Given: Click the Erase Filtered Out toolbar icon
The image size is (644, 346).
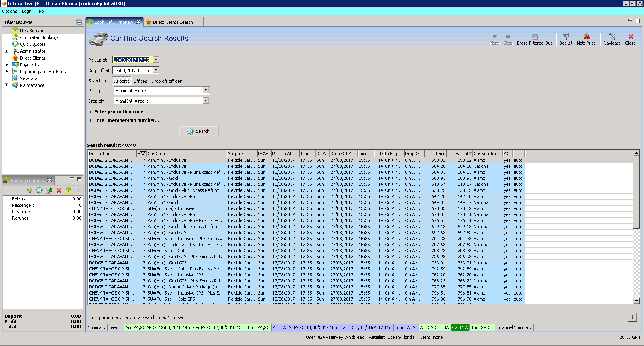Looking at the screenshot, I should point(535,37).
